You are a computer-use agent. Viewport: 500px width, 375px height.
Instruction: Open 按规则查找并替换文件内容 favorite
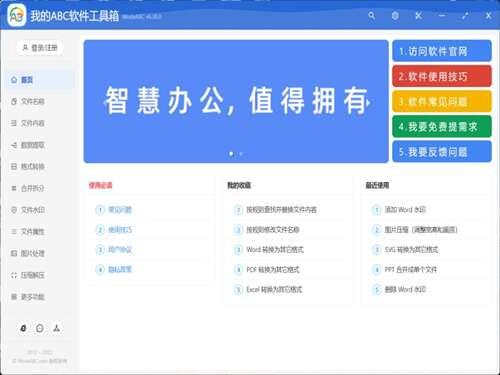pyautogui.click(x=281, y=210)
